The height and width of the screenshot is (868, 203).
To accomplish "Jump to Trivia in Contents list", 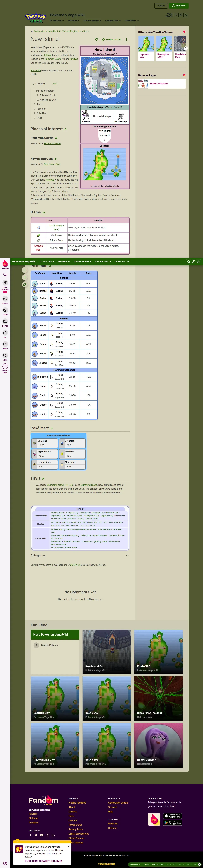I will pyautogui.click(x=39, y=118).
